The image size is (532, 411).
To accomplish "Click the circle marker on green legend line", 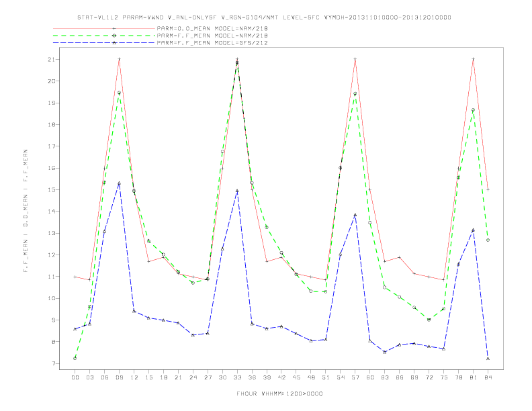I will (114, 36).
